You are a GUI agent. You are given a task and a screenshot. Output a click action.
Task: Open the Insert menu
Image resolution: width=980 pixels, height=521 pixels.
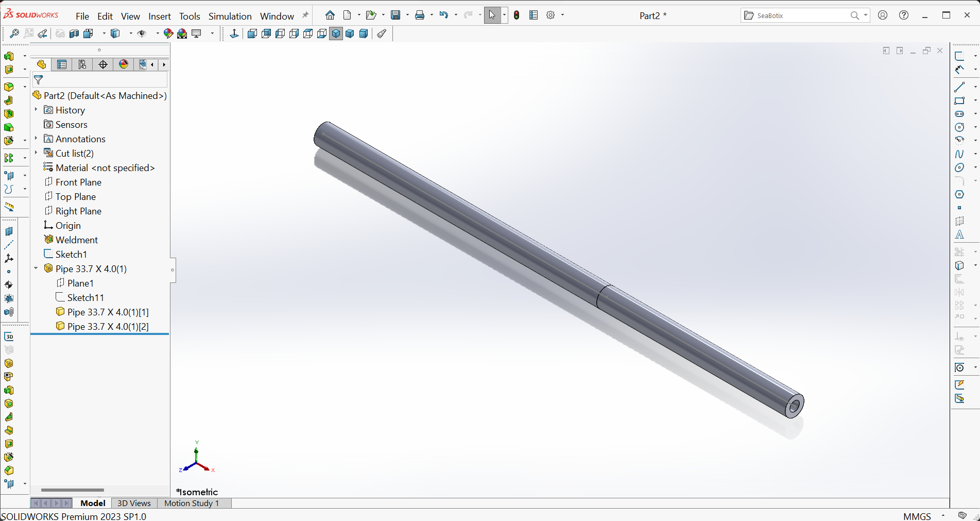(160, 16)
